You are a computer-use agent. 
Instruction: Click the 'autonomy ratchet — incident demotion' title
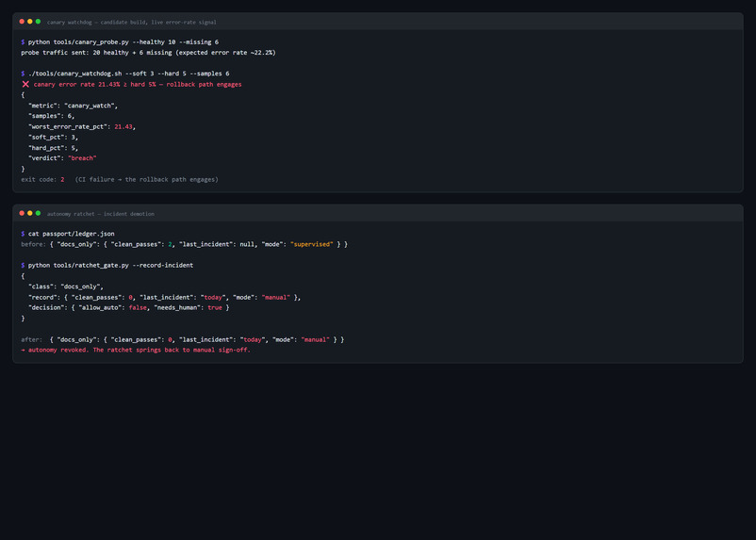coord(101,214)
